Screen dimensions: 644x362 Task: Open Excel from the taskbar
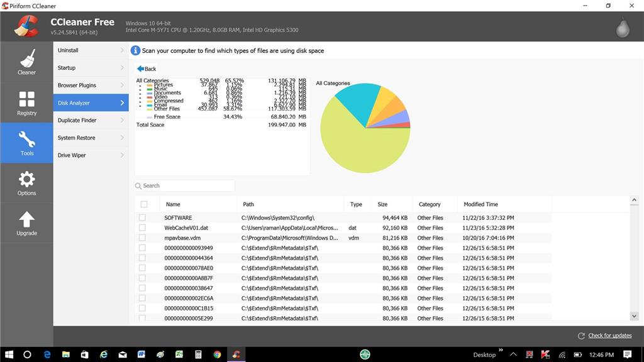(x=179, y=354)
